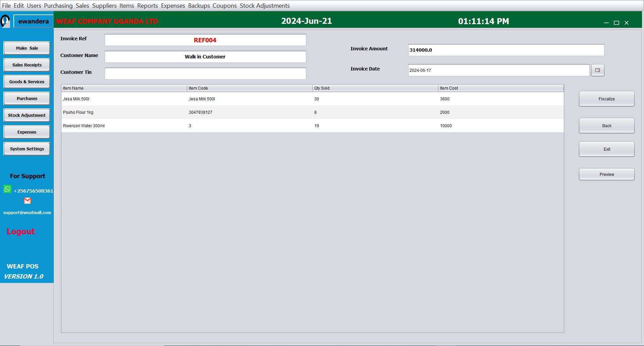Viewport: 644px width, 346px height.
Task: Open the Expenses menu in the menu bar
Action: 173,6
